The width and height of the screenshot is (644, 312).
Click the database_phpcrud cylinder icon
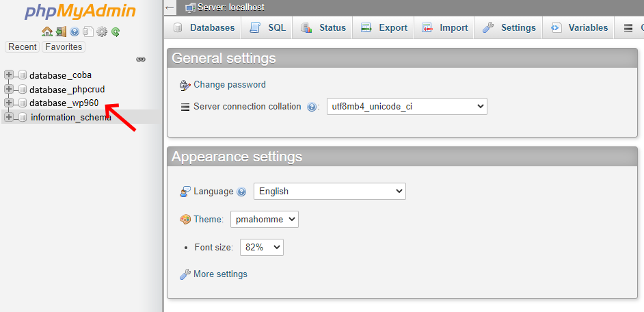point(23,89)
